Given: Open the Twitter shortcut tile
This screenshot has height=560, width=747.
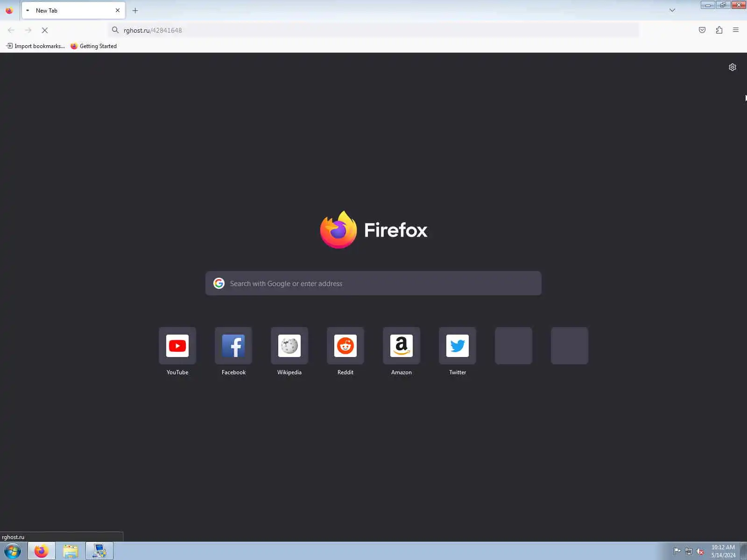Looking at the screenshot, I should (x=458, y=346).
